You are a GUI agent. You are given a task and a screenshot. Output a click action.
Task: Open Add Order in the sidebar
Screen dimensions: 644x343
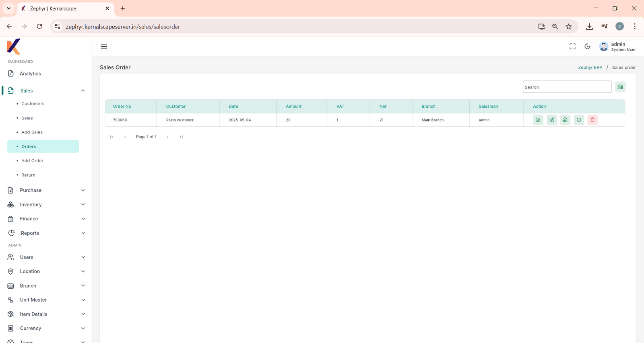32,161
